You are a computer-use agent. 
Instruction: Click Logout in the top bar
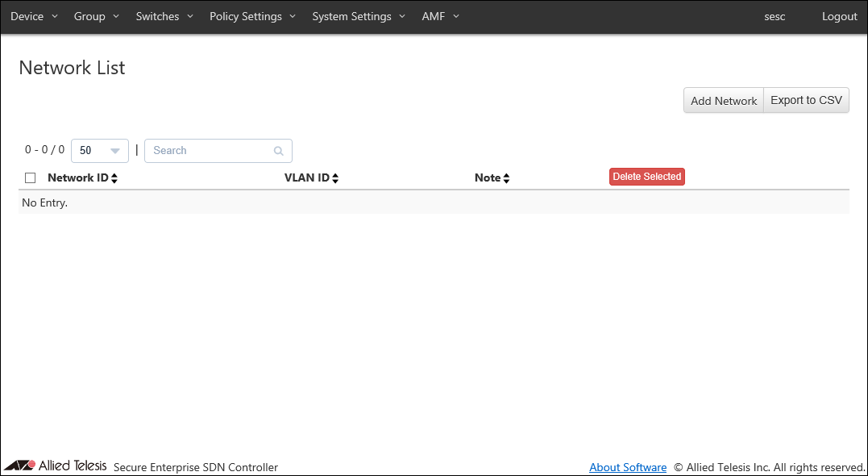(x=839, y=17)
